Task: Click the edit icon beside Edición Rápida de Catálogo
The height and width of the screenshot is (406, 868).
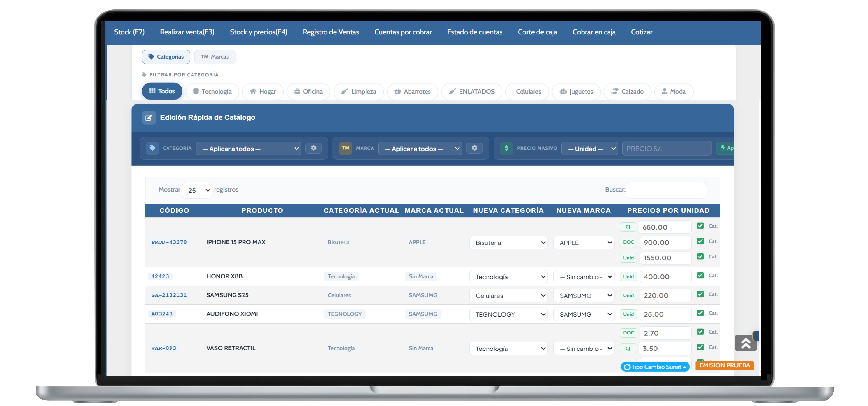Action: [149, 118]
